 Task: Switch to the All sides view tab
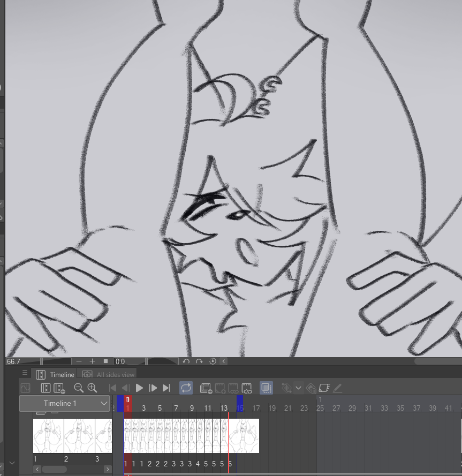[108, 375]
